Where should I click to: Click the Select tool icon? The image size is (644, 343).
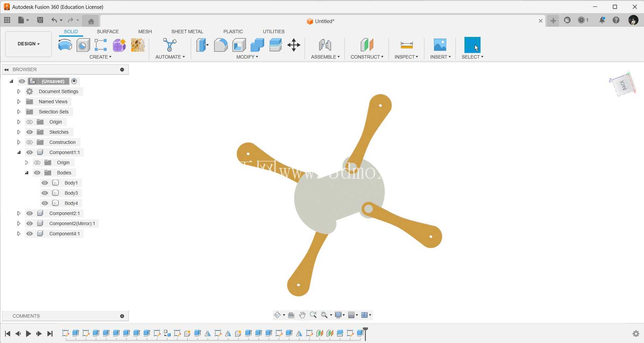pyautogui.click(x=472, y=45)
